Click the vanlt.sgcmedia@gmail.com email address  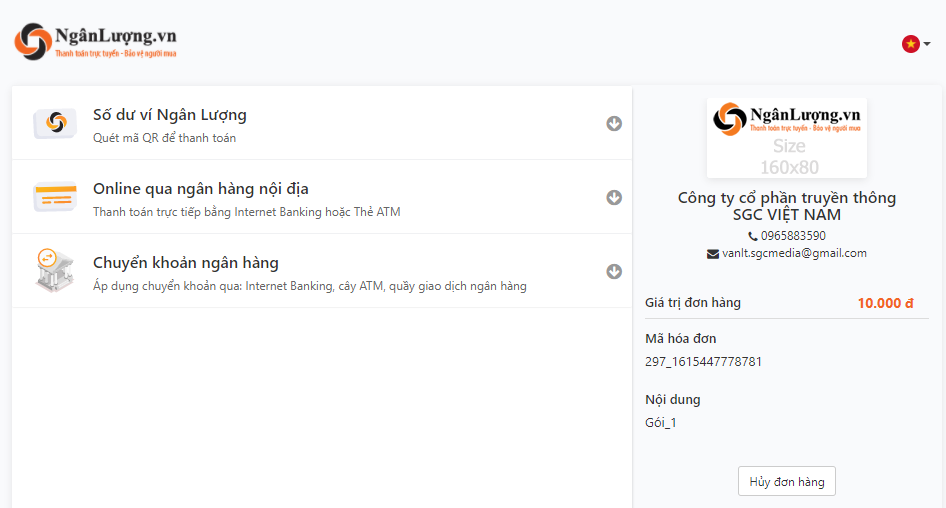[794, 254]
